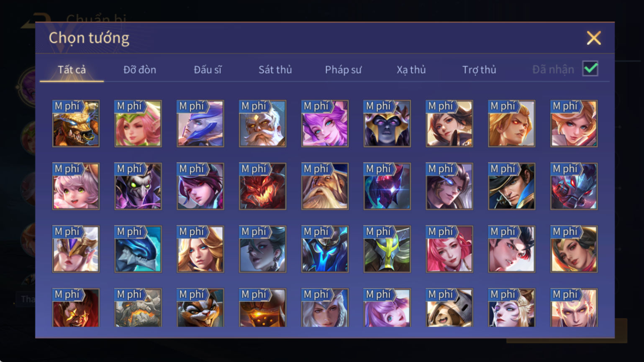Switch to the Đỡ đòn tab
This screenshot has height=362, width=644.
coord(140,69)
